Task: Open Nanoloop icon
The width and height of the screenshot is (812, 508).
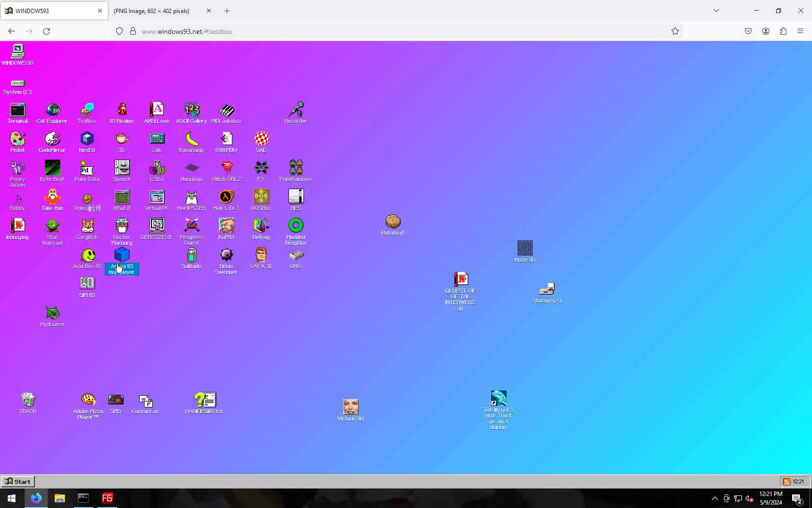Action: click(191, 171)
